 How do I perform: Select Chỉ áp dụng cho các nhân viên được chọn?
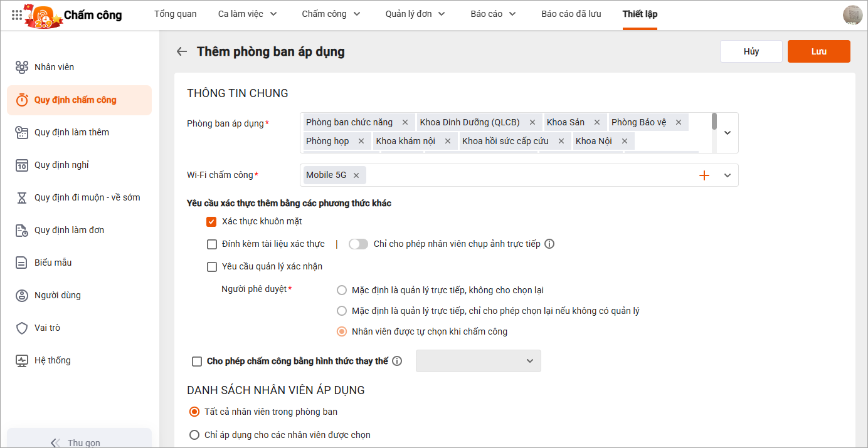click(194, 434)
